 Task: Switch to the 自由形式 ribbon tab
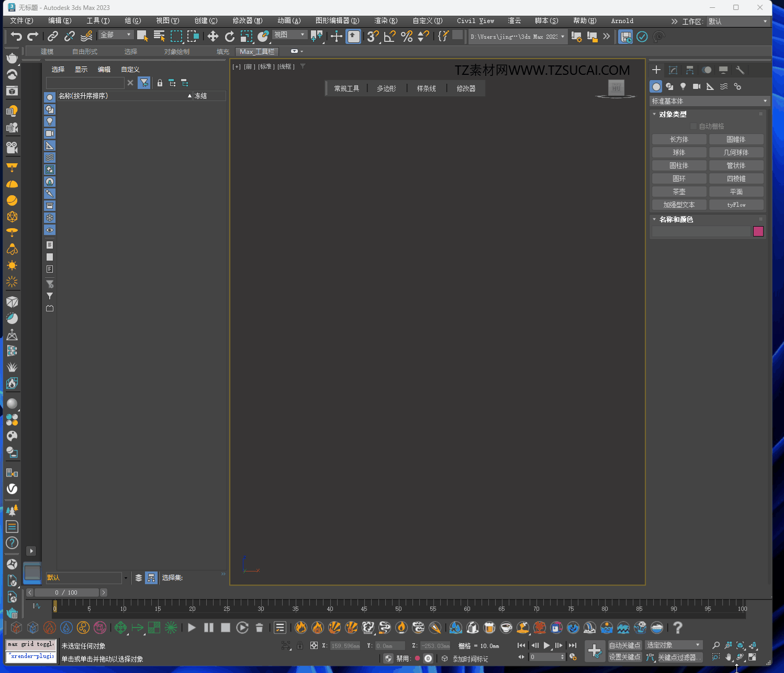tap(85, 51)
